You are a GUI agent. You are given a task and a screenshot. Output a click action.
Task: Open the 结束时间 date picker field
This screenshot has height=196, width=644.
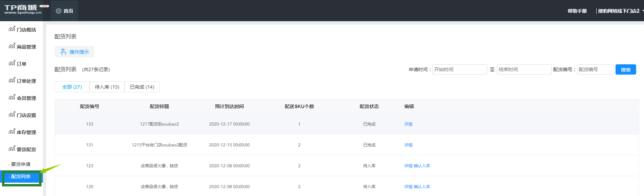[x=524, y=69]
